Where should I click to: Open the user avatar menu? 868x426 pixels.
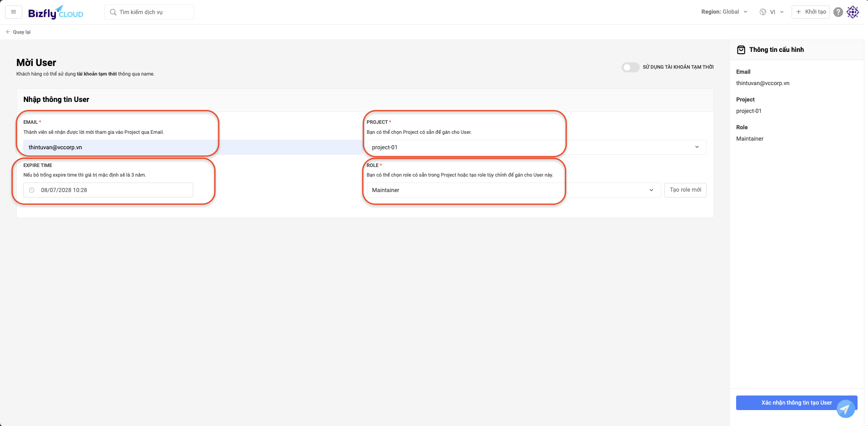pyautogui.click(x=853, y=12)
